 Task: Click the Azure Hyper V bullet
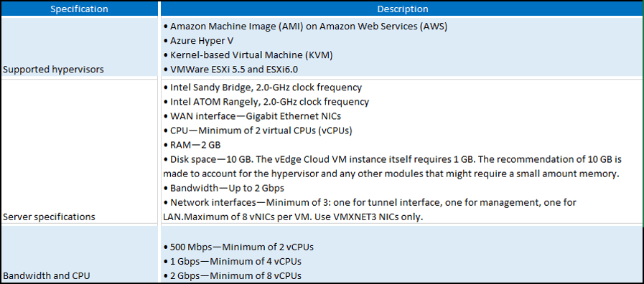198,41
